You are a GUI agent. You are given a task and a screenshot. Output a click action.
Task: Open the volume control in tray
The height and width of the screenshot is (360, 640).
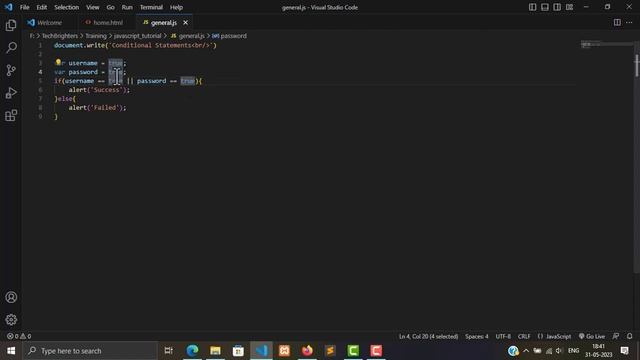coord(559,351)
